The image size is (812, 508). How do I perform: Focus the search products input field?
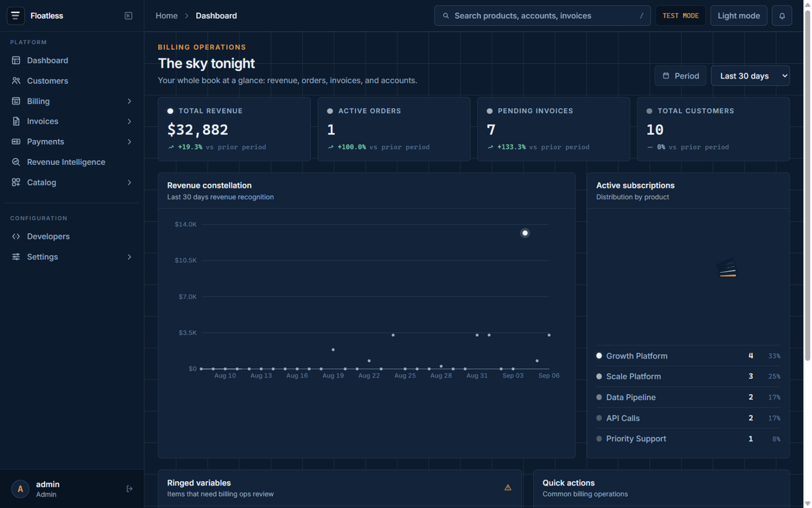(x=542, y=16)
